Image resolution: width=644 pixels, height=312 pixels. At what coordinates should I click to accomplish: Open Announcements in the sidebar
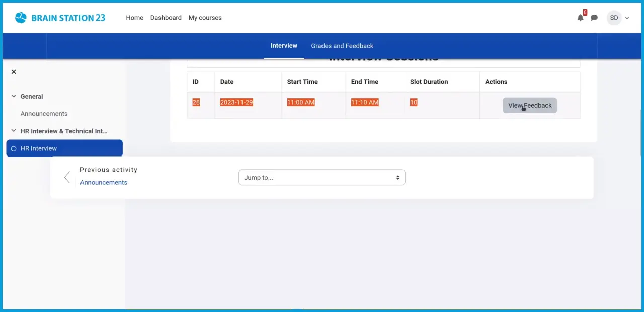tap(44, 113)
